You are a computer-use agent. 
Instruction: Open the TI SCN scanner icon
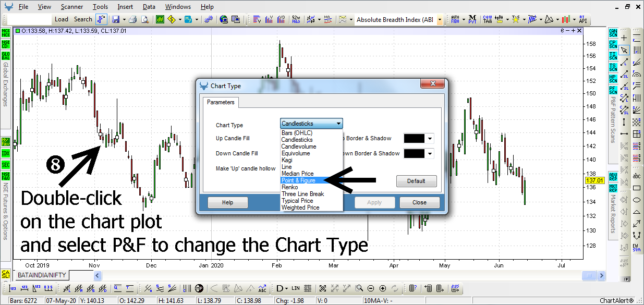pos(613,55)
